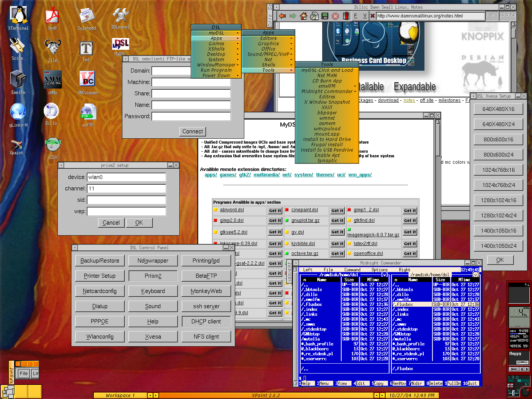Open gLinks-H browser icon

[18, 115]
